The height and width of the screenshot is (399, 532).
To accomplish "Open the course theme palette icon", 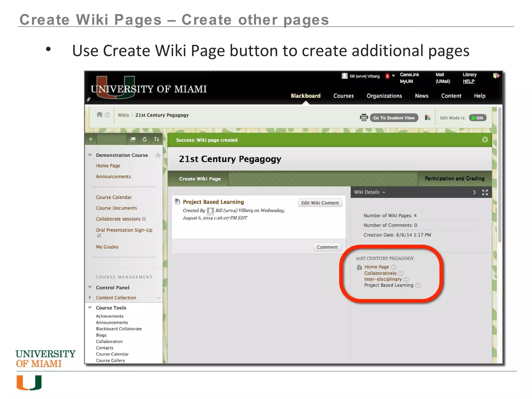I will tap(428, 118).
